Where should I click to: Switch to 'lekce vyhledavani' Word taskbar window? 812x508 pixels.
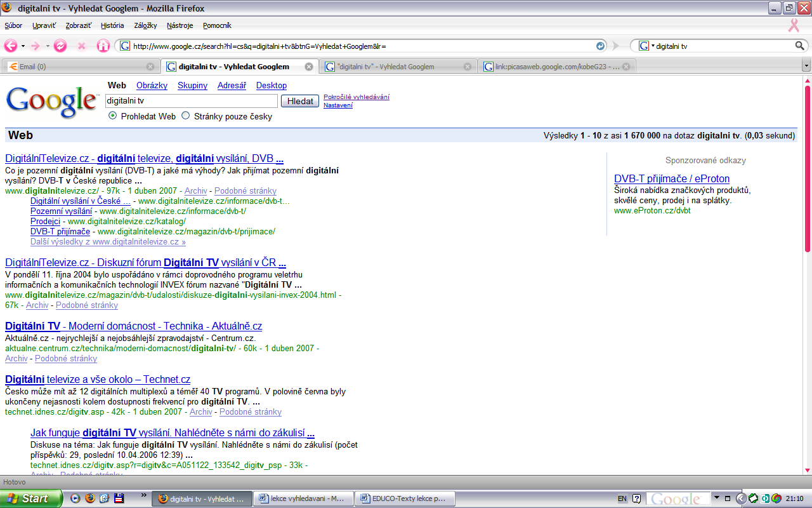pos(303,498)
